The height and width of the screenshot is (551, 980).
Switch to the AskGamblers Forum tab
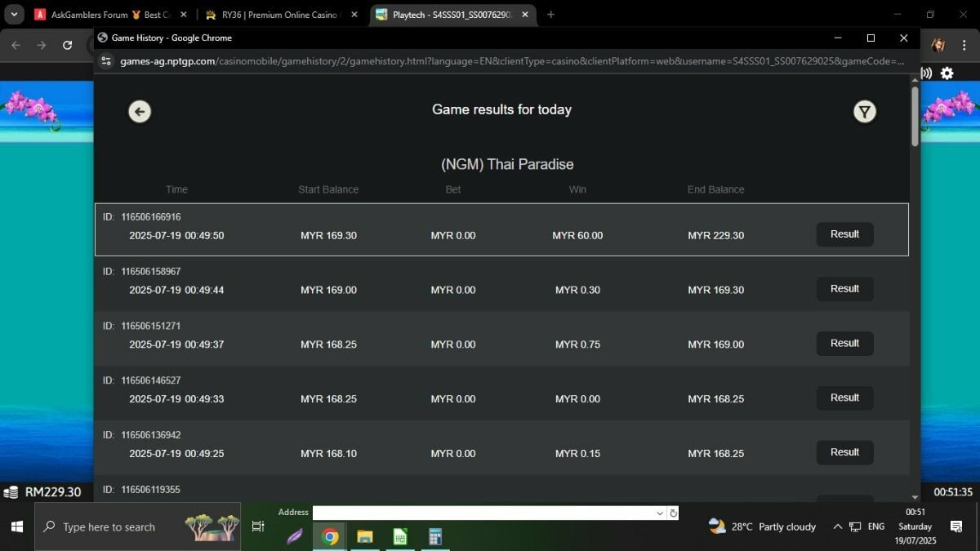[x=111, y=15]
